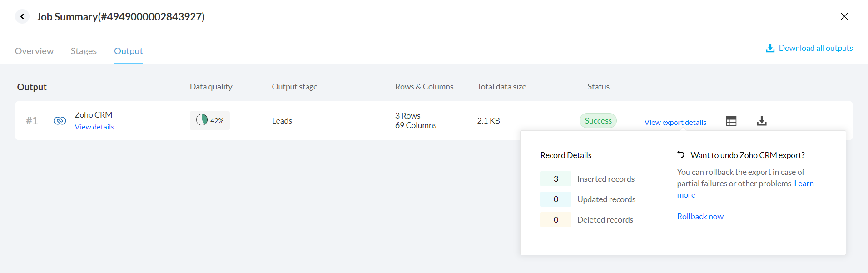Image resolution: width=868 pixels, height=273 pixels.
Task: Click the Success status badge
Action: [x=598, y=121]
